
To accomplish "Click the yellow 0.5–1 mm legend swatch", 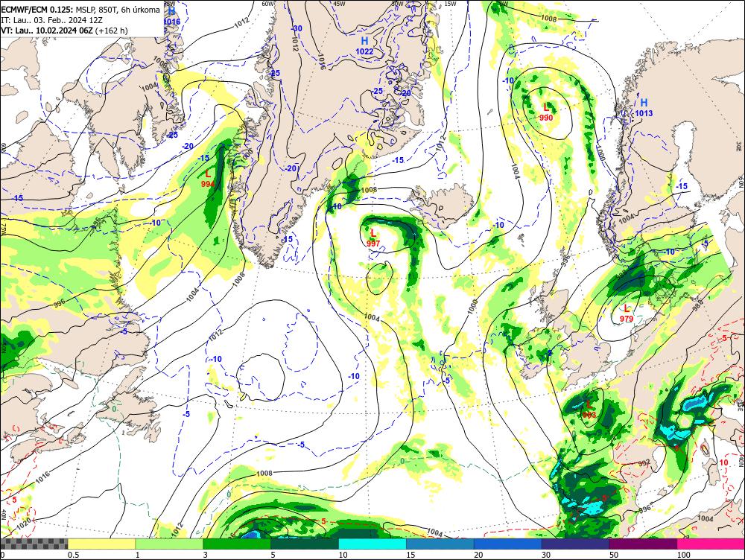I will [x=101, y=544].
